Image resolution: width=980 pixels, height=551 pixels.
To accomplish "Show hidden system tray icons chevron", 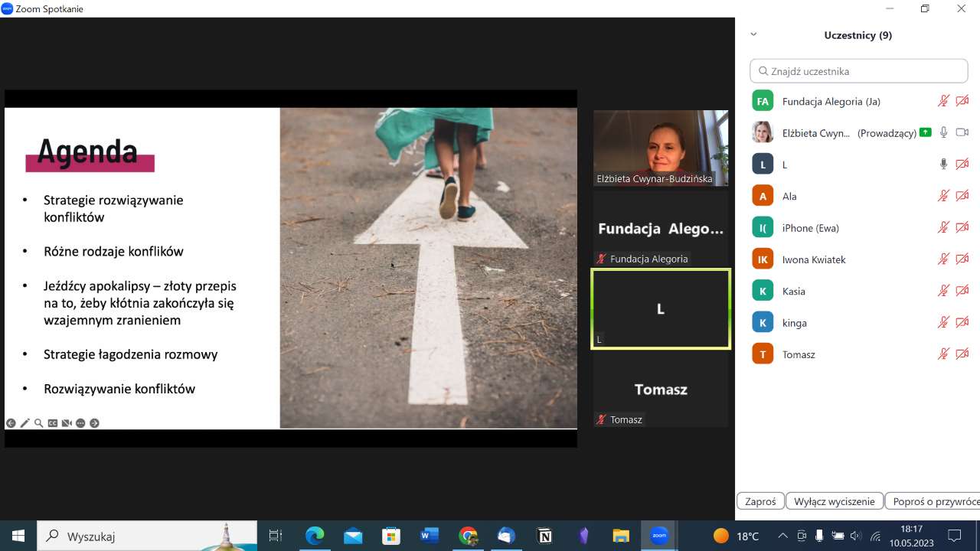I will tap(782, 536).
